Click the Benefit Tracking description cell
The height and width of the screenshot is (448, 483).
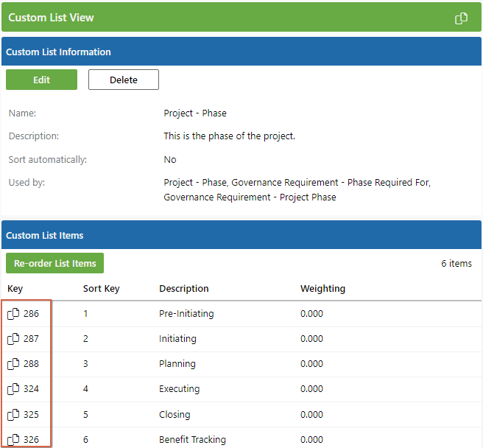(192, 440)
